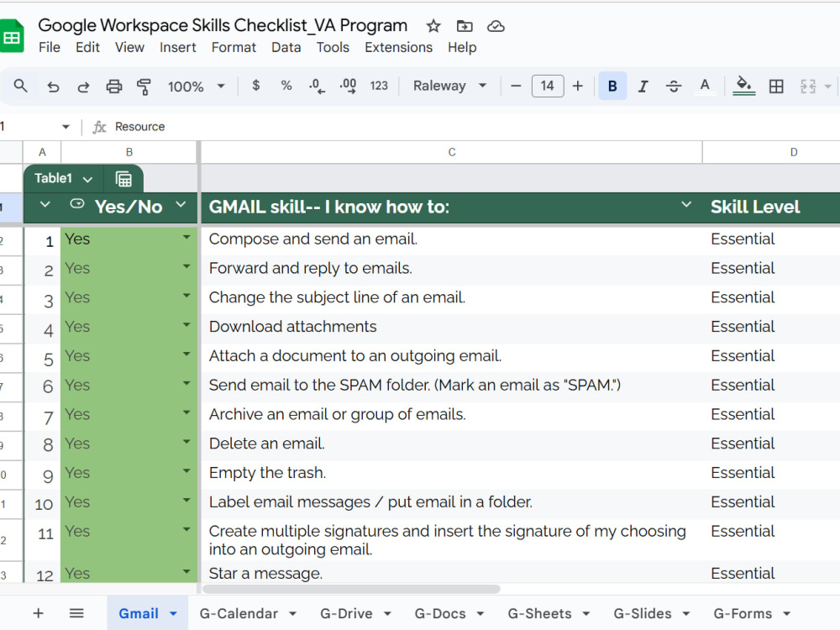The image size is (840, 630).
Task: Open the search menus magnifier icon
Action: (20, 86)
